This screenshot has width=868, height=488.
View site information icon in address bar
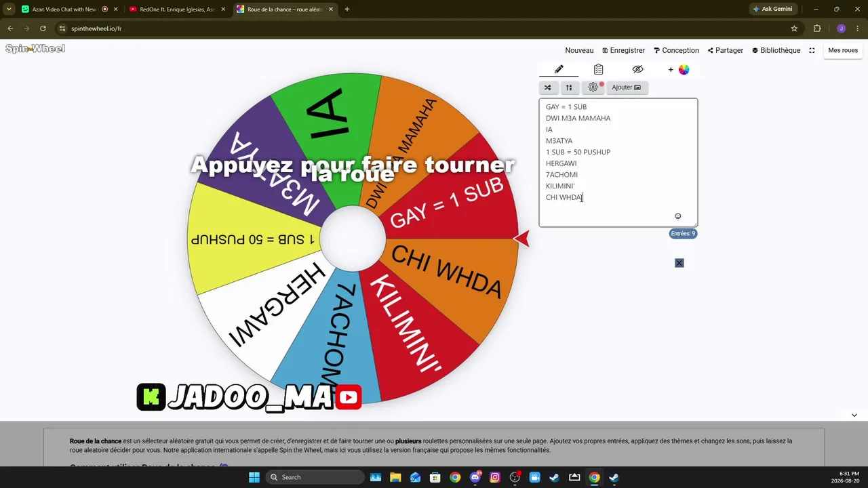point(62,28)
